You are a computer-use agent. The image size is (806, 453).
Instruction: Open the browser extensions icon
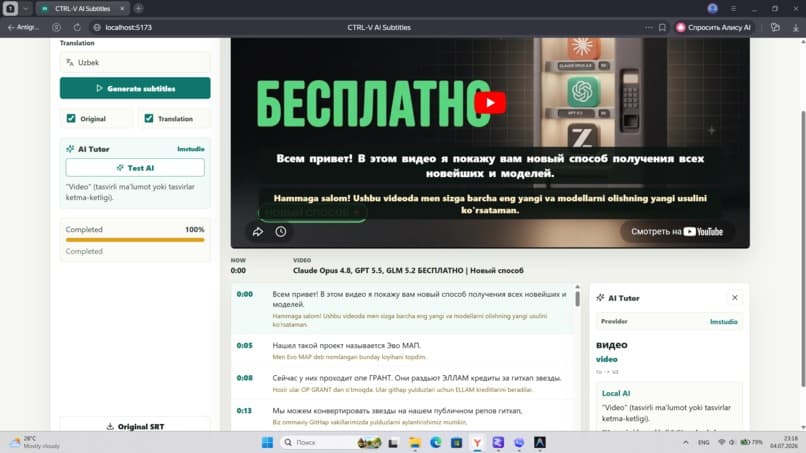[x=775, y=27]
